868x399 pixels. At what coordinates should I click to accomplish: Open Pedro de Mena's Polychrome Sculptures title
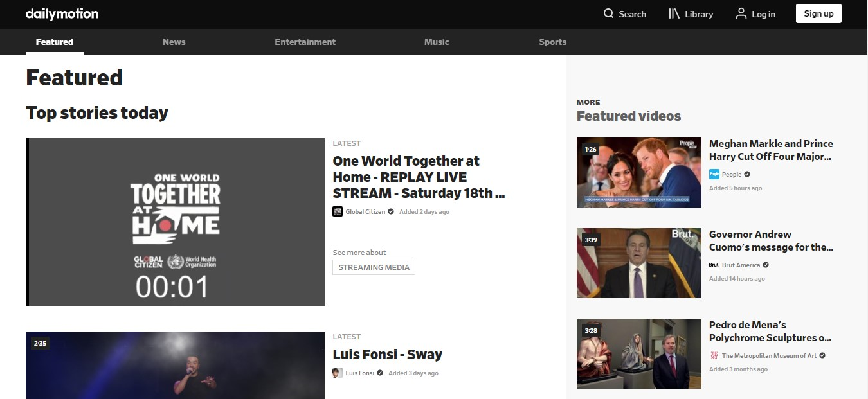tap(770, 332)
